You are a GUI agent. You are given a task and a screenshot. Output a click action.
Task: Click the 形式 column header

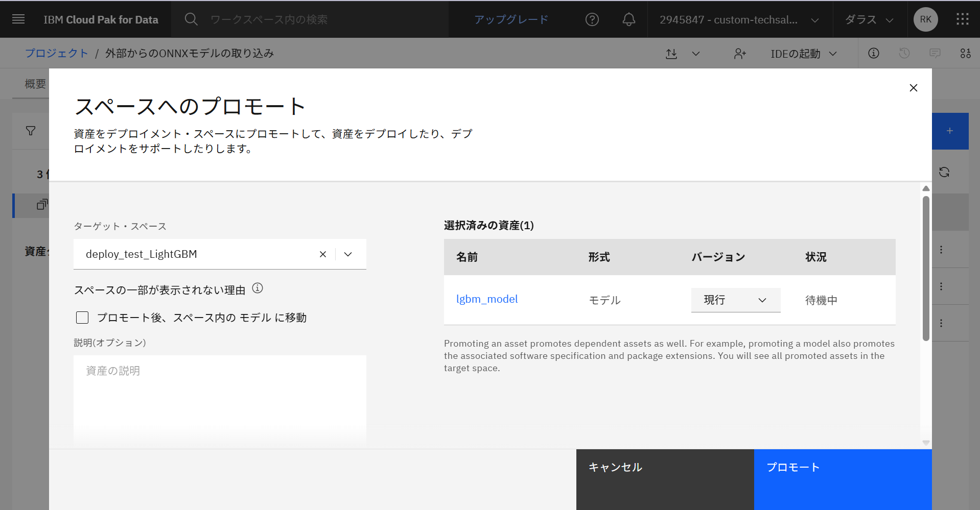pyautogui.click(x=599, y=257)
